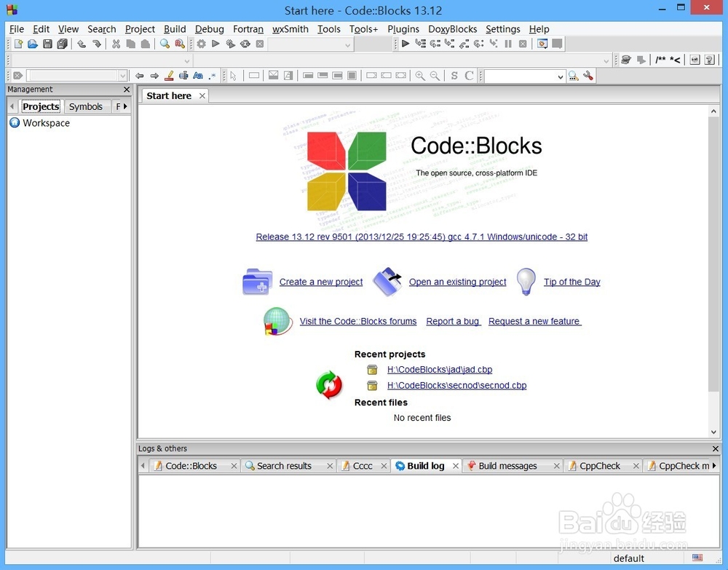Image resolution: width=728 pixels, height=570 pixels.
Task: Expand the search text combo box arrow
Action: 561,76
